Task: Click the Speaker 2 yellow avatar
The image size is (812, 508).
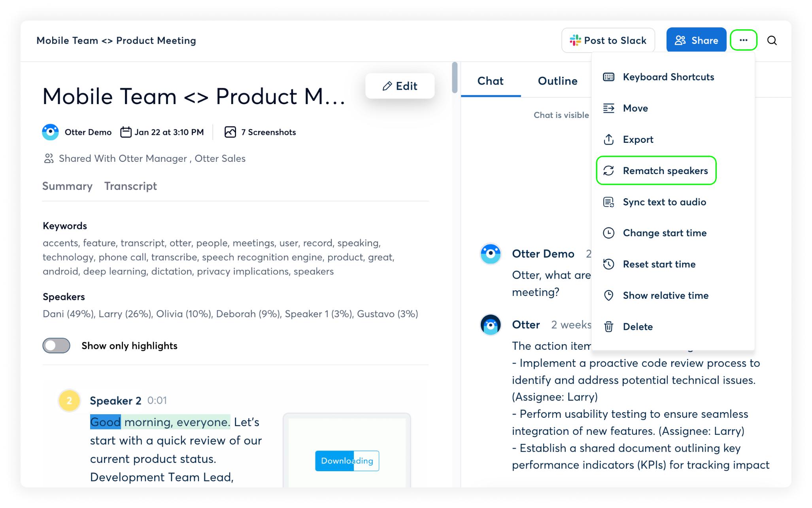Action: tap(70, 400)
